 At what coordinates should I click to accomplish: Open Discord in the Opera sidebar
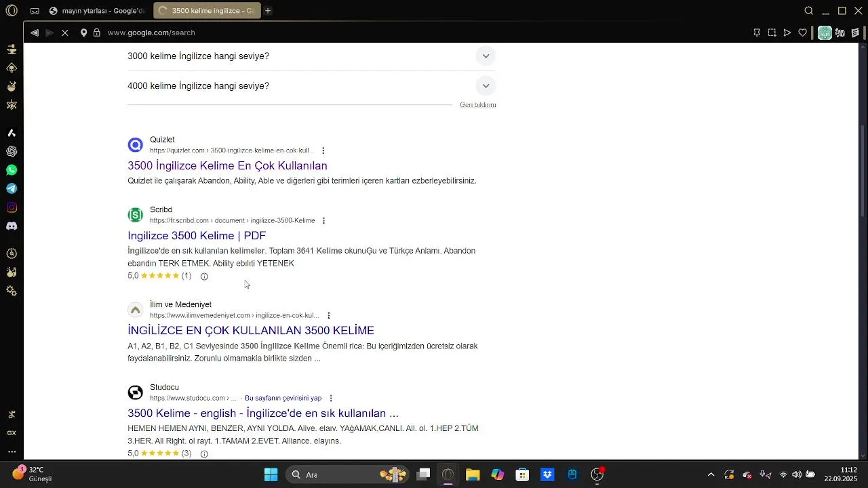12,226
